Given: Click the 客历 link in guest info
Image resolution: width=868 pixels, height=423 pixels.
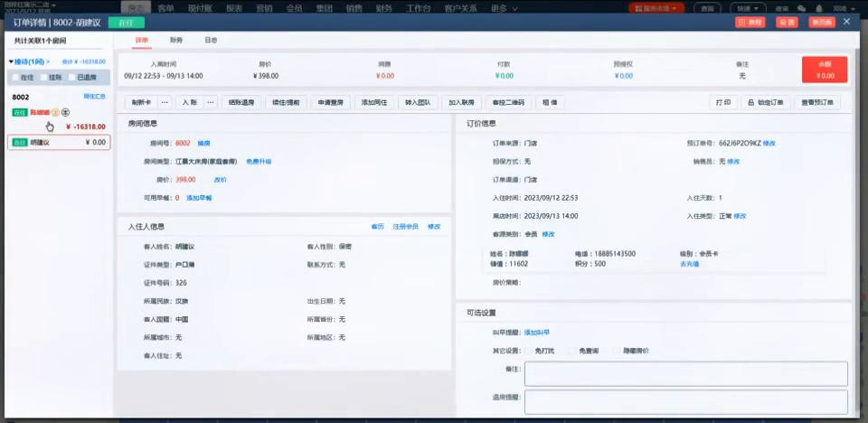Looking at the screenshot, I should tap(377, 227).
